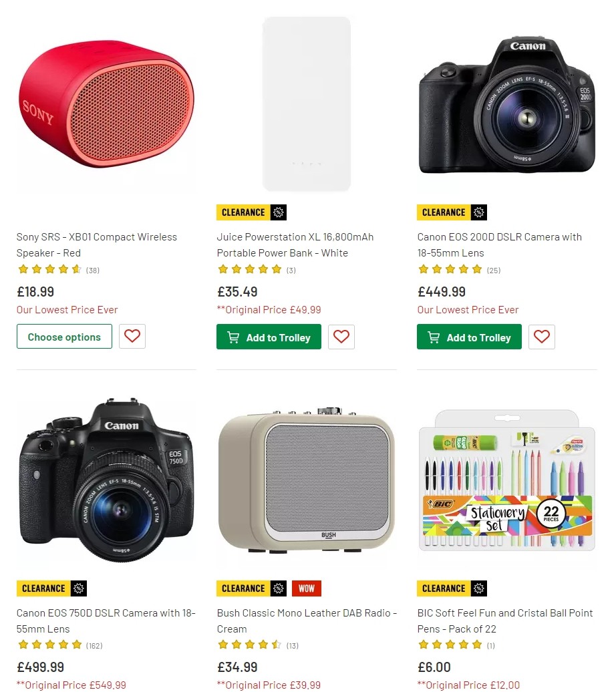Click the last star in the BIC pens rating

point(477,645)
